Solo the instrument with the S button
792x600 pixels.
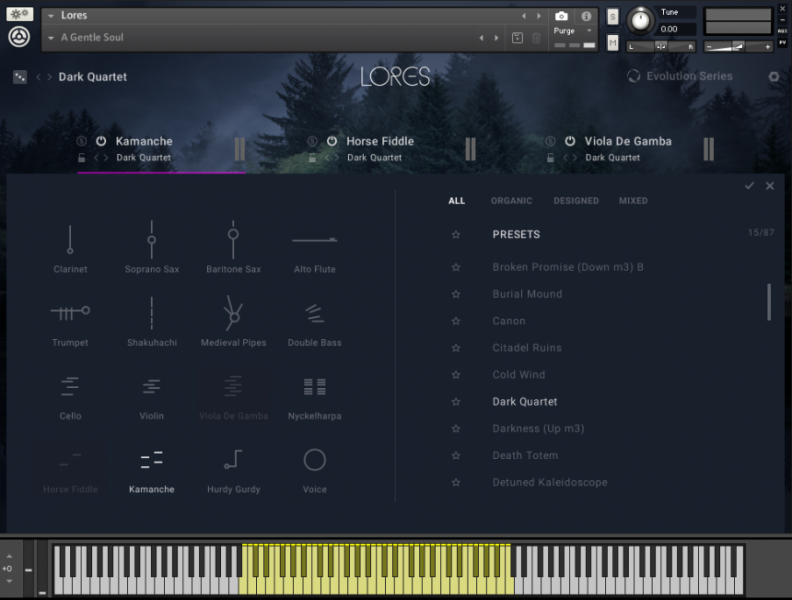point(612,17)
